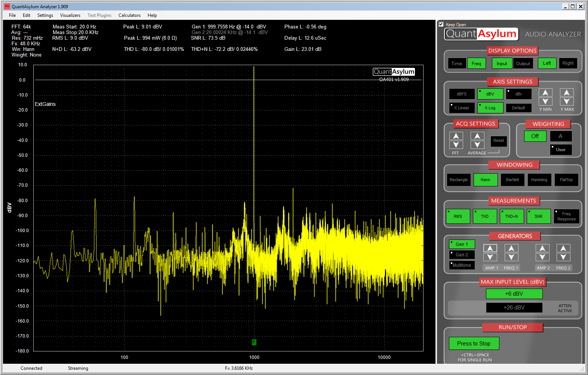
Task: Toggle the THD measurement
Action: point(485,216)
